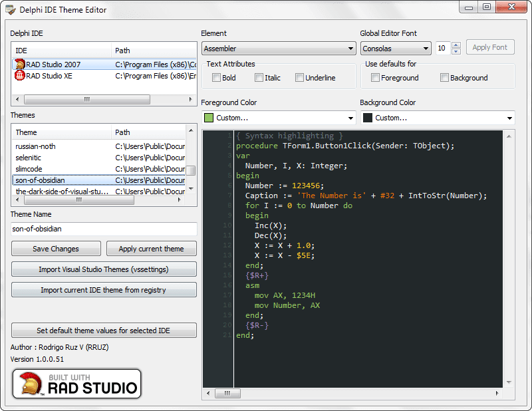This screenshot has height=411, width=532.
Task: Click the RAD Studio XE red icon
Action: point(20,76)
